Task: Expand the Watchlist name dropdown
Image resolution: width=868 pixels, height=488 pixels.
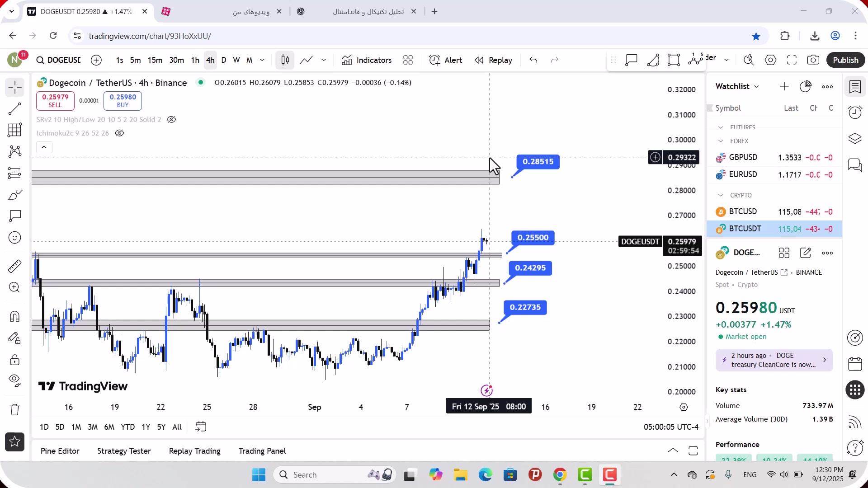Action: click(737, 86)
